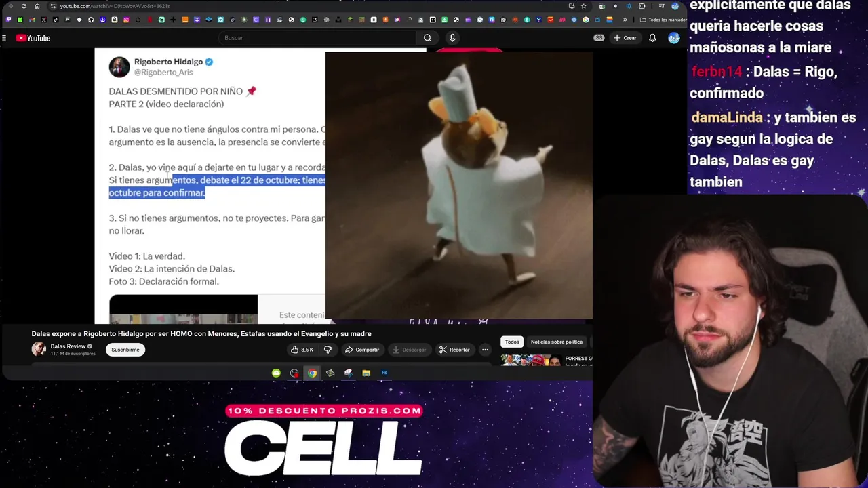868x488 pixels.
Task: Click the Descargar button
Action: click(409, 350)
